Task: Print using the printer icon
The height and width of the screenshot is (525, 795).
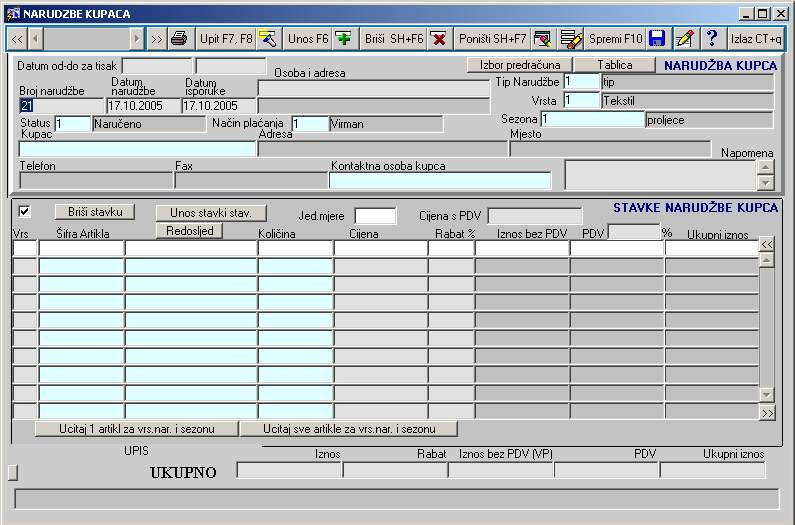Action: coord(179,39)
